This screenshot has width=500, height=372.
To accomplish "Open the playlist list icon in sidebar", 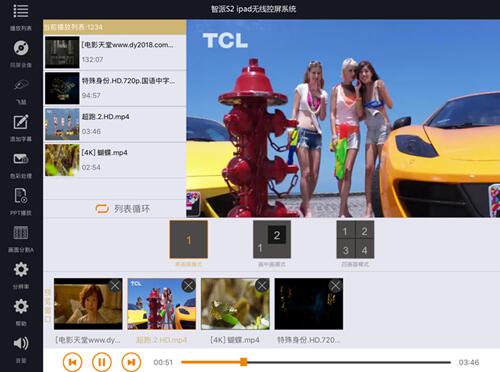I will pos(21,11).
